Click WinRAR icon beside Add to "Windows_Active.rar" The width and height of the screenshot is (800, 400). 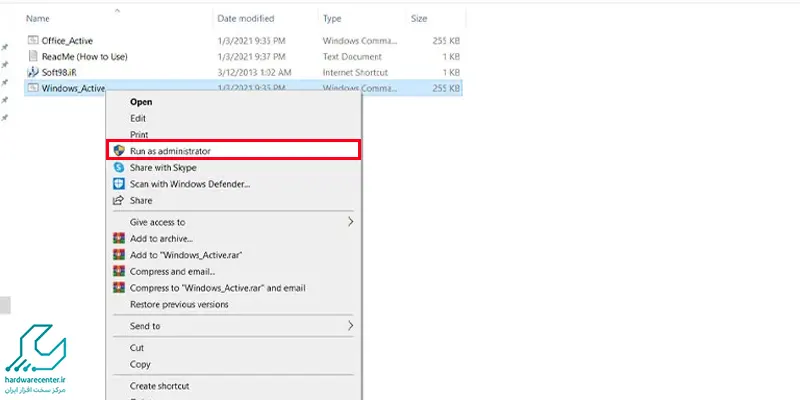click(x=119, y=255)
